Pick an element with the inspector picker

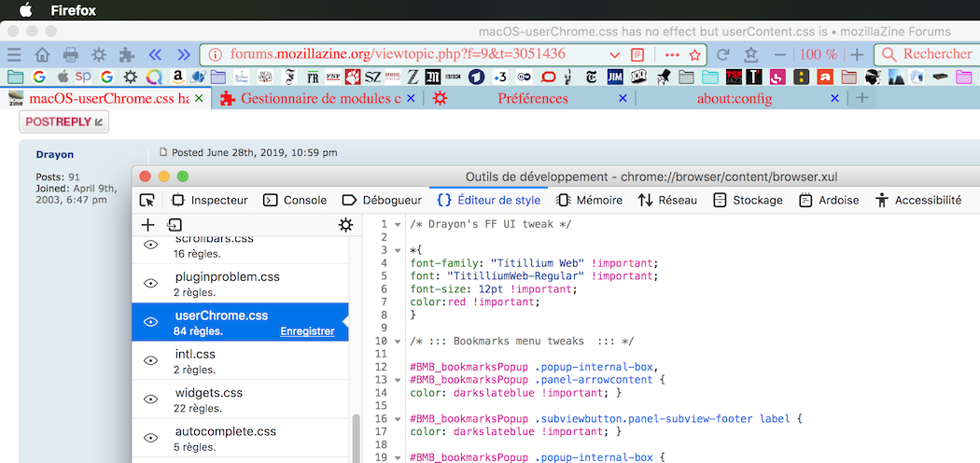(147, 200)
